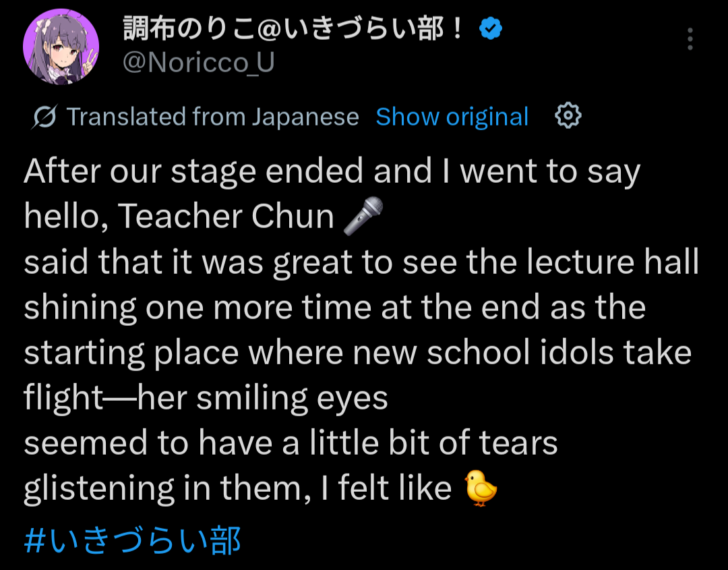Show original Japanese tweet text
Image resolution: width=728 pixels, height=570 pixels.
452,117
